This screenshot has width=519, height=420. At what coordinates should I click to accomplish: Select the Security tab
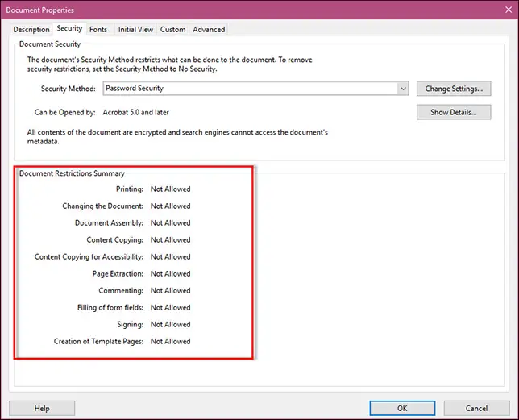[x=69, y=28]
